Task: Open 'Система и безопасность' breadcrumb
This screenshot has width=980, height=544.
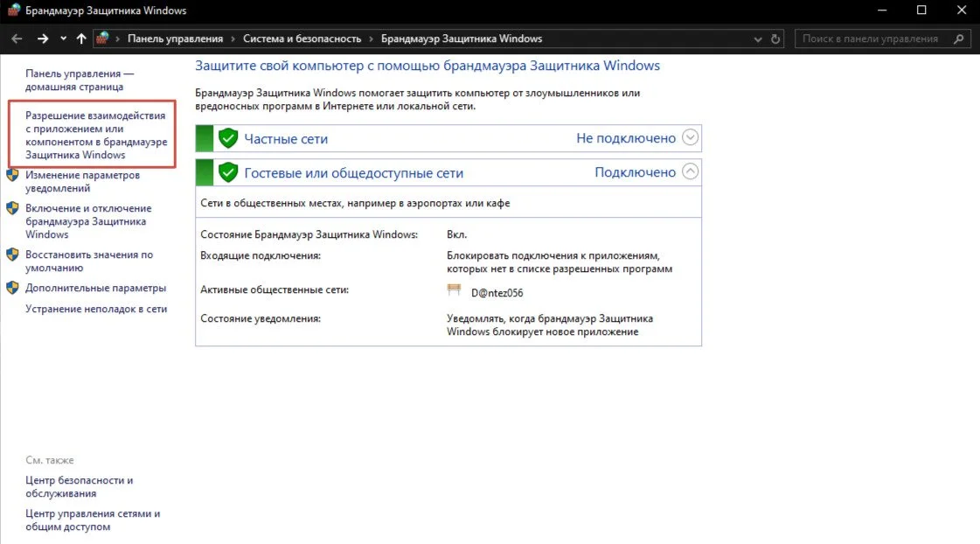Action: coord(302,38)
